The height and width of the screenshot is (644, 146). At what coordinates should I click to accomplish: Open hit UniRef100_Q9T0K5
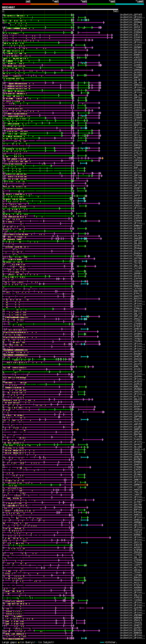(131, 15)
